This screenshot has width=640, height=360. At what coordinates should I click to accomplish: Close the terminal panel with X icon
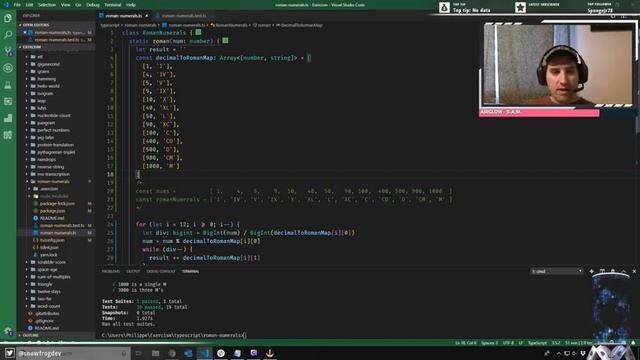pos(634,271)
